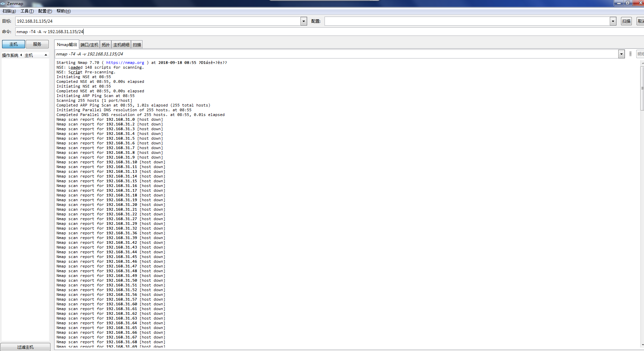Sort by the 主机 column header

(36, 55)
